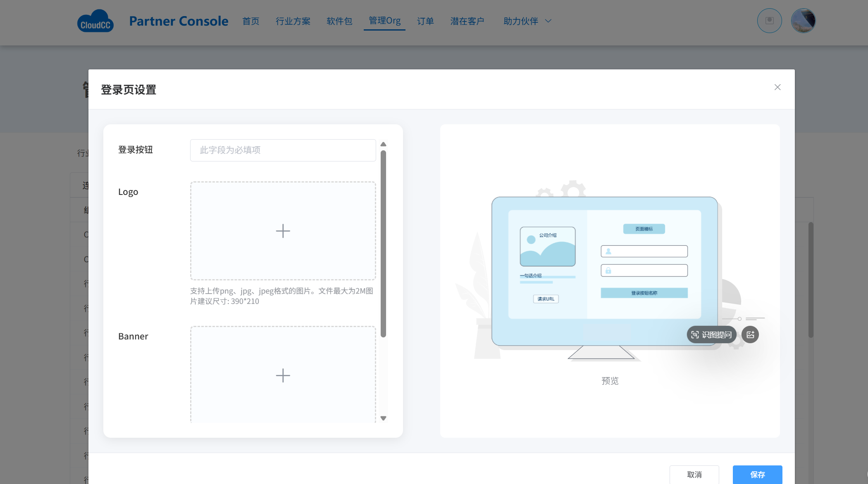
Task: Click the 取消 button
Action: click(x=694, y=475)
